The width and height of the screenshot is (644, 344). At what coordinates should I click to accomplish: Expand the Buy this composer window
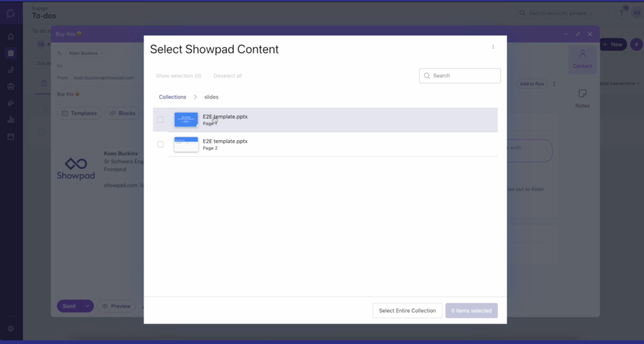tap(578, 34)
